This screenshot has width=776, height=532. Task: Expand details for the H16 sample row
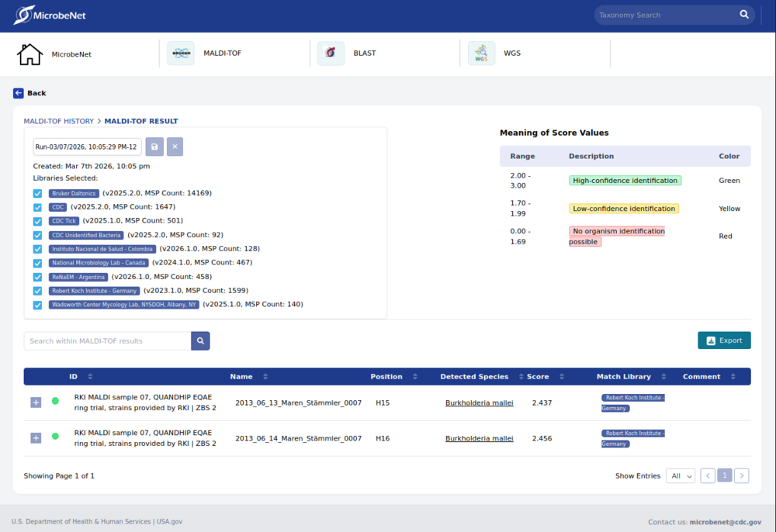(35, 438)
